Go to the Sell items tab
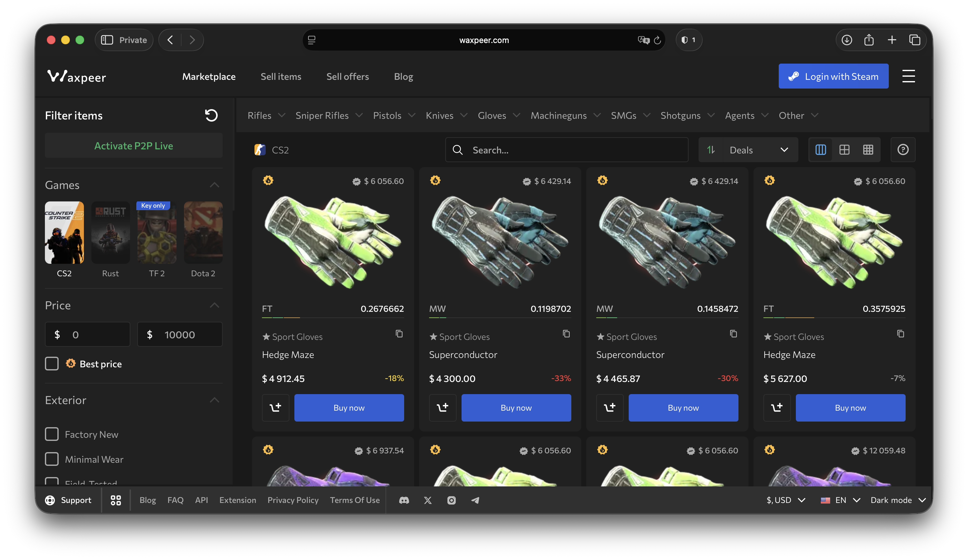This screenshot has width=968, height=560. pos(281,76)
